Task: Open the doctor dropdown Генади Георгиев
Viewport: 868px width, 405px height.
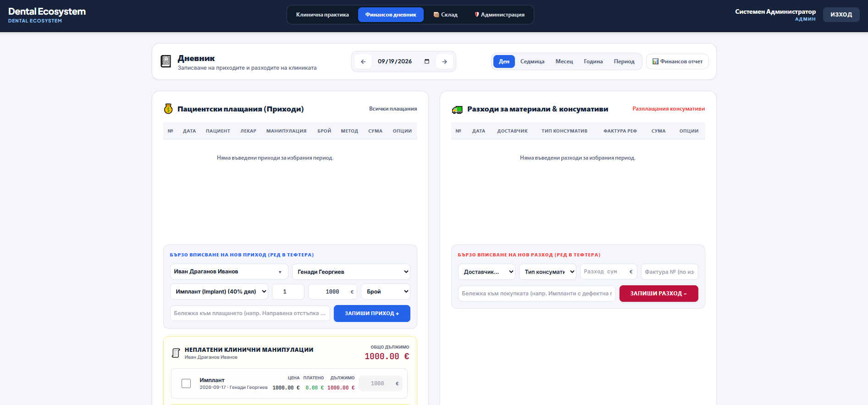Action: (x=351, y=272)
